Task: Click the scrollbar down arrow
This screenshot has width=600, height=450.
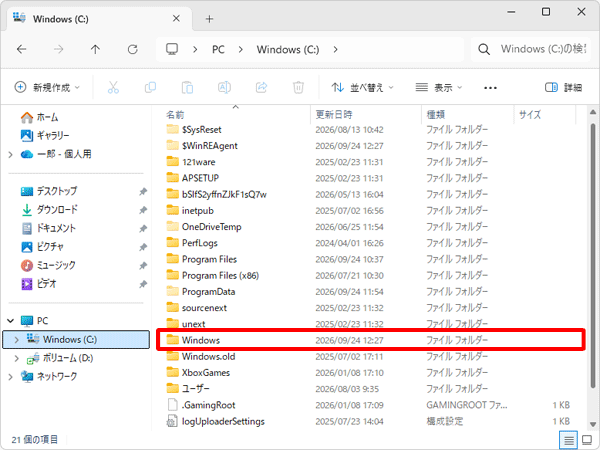Action: pyautogui.click(x=592, y=424)
